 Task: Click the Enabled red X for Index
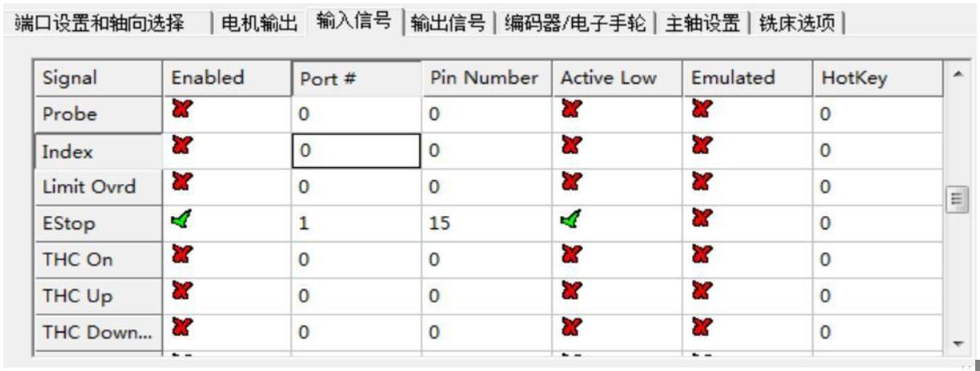pyautogui.click(x=180, y=147)
